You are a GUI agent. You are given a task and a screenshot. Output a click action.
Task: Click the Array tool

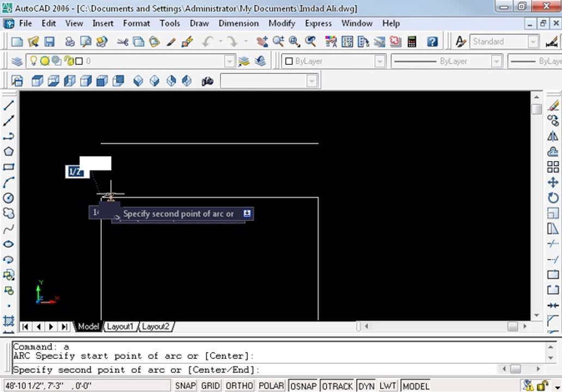click(x=553, y=167)
